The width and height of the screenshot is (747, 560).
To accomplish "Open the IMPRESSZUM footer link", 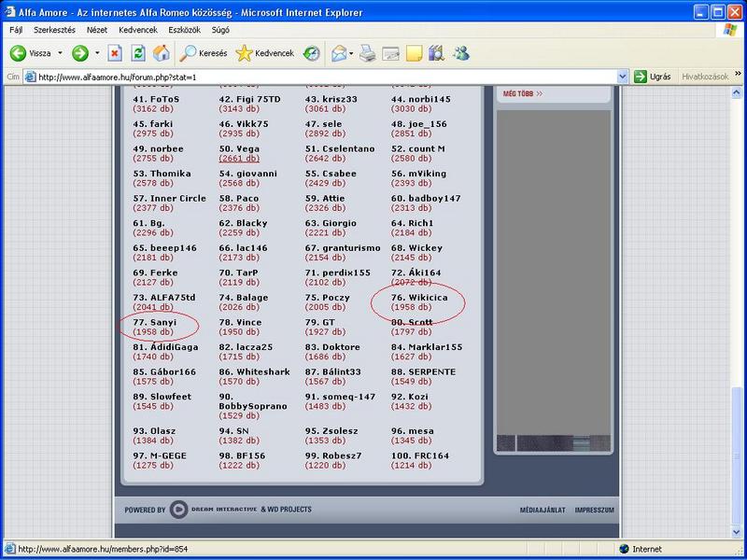I will 594,510.
